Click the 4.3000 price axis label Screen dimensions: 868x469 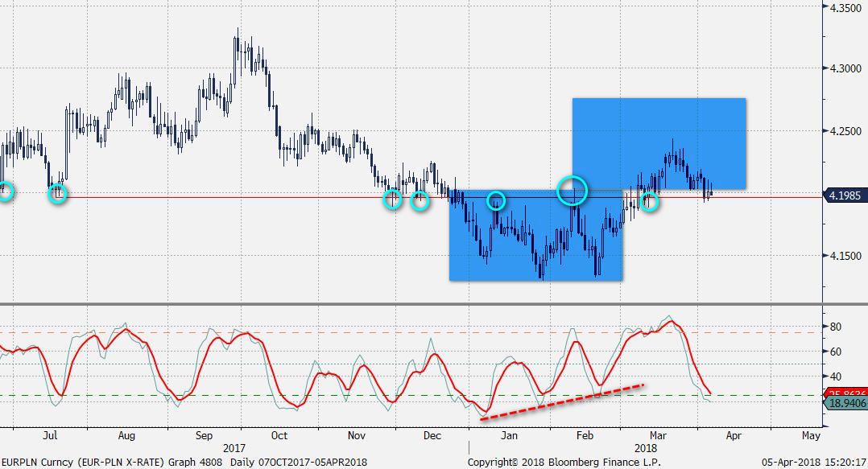(845, 68)
